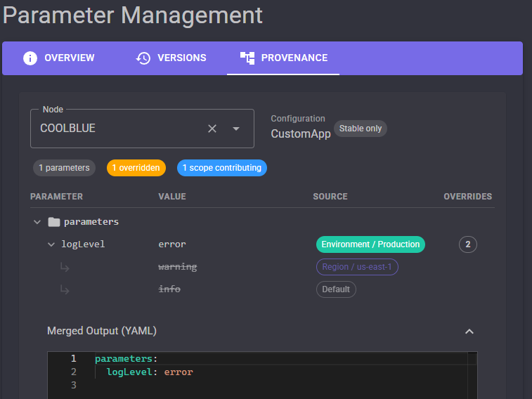The width and height of the screenshot is (532, 399).
Task: Click the OVERRIDES column header
Action: (468, 197)
